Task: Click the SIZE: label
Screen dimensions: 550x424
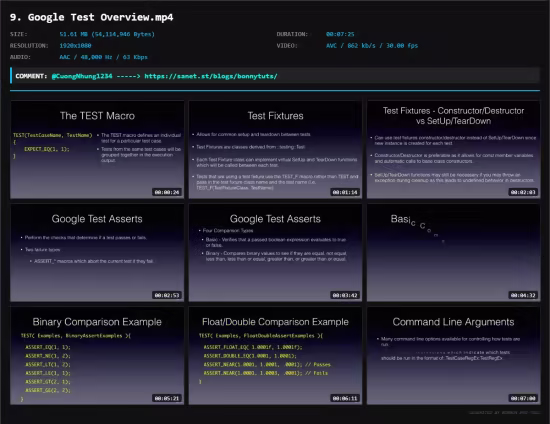Action: click(x=19, y=34)
